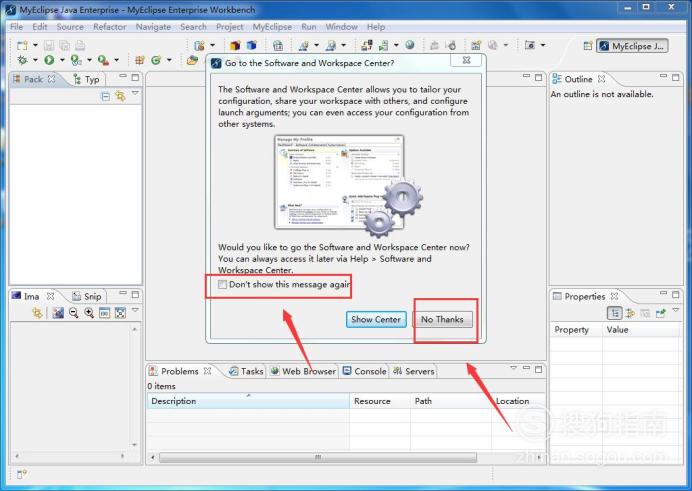This screenshot has height=491, width=692.
Task: Click the Fit to window icon in Image Preview
Action: click(120, 313)
